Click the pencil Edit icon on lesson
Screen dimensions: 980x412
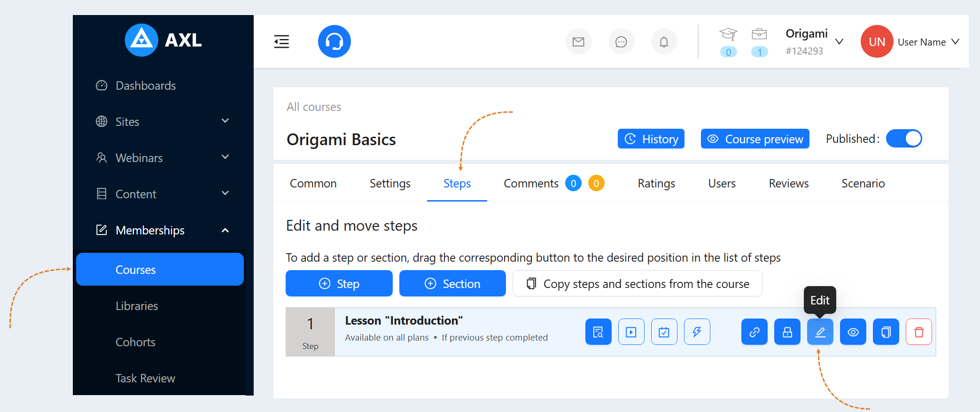[x=820, y=332]
